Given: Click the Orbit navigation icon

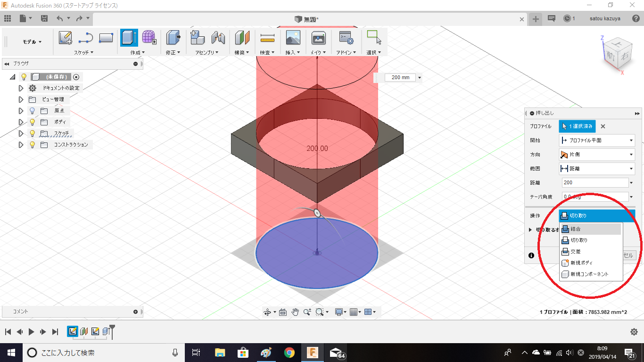Looking at the screenshot, I should click(267, 312).
